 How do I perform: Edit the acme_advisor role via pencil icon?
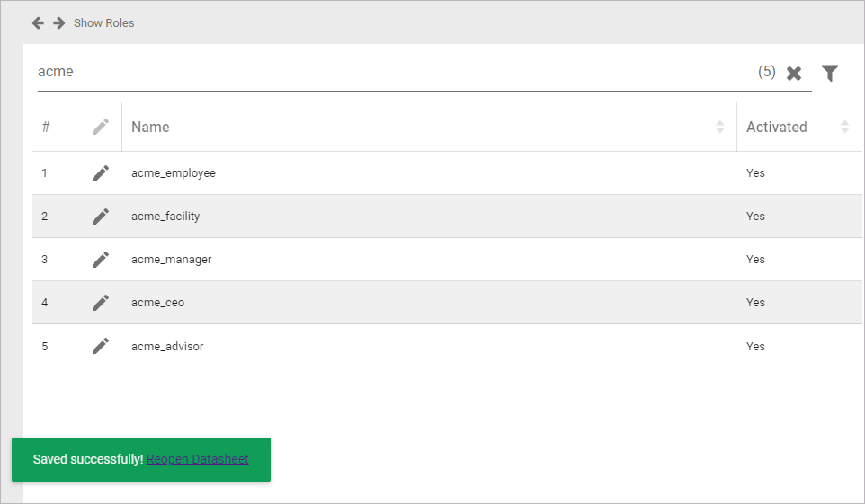pyautogui.click(x=101, y=346)
